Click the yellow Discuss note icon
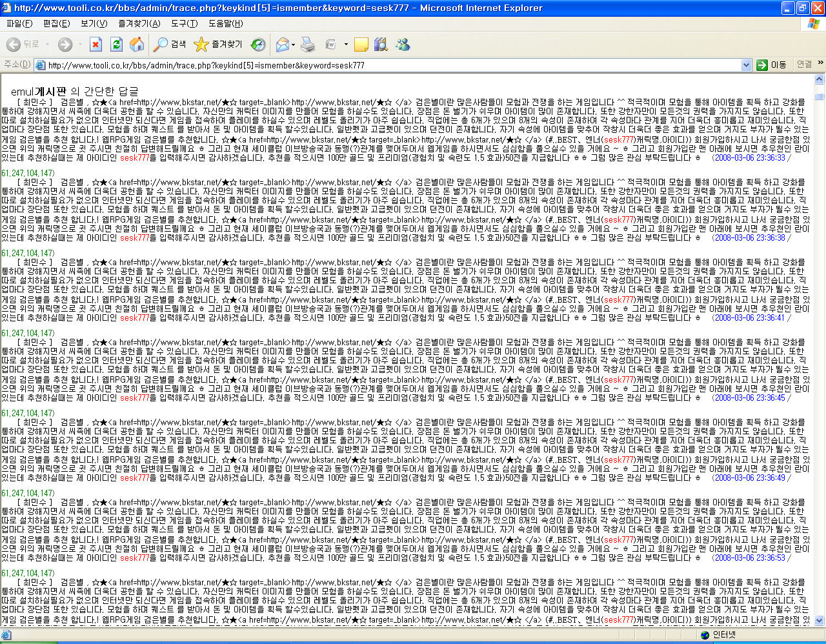The height and width of the screenshot is (644, 826). [x=361, y=45]
